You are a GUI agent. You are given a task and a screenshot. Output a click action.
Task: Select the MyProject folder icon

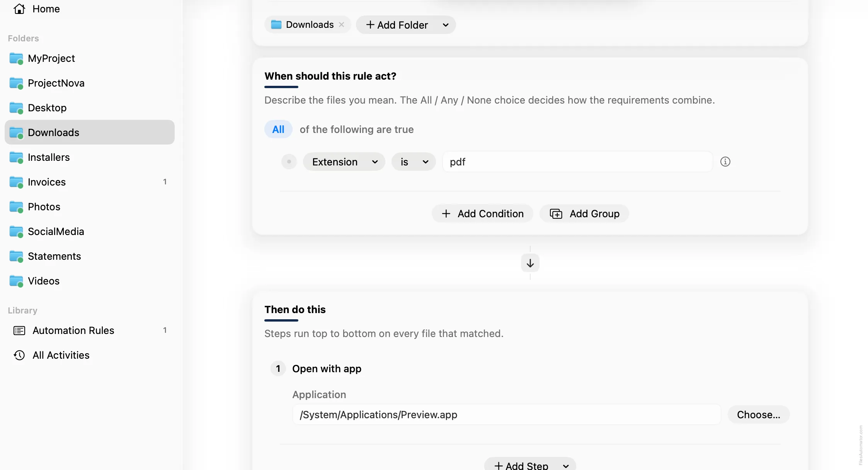[x=16, y=58]
